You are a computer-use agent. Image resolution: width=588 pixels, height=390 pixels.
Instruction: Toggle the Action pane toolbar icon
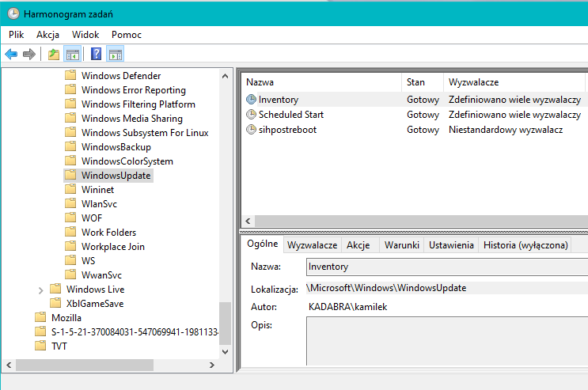click(x=116, y=55)
